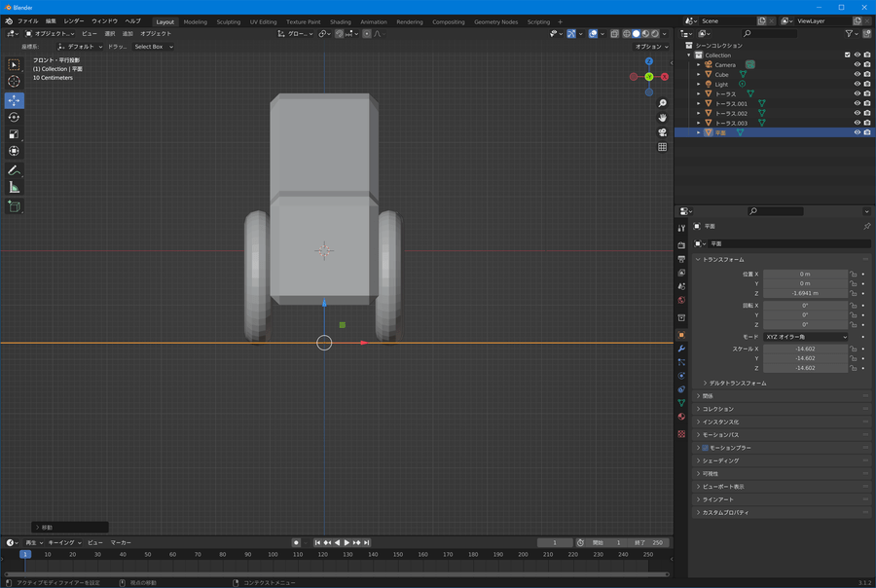Toggle camera view icon in viewport
This screenshot has height=588, width=876.
pos(663,132)
